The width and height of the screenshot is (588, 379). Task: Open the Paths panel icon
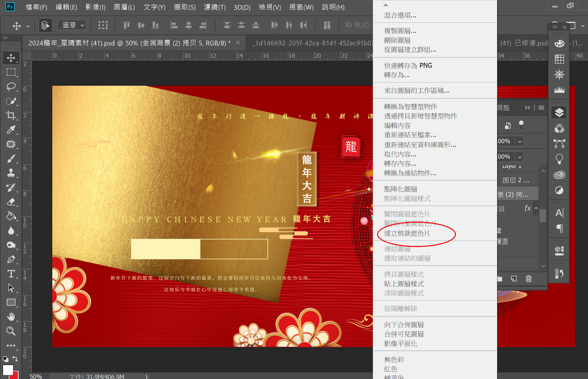[559, 143]
